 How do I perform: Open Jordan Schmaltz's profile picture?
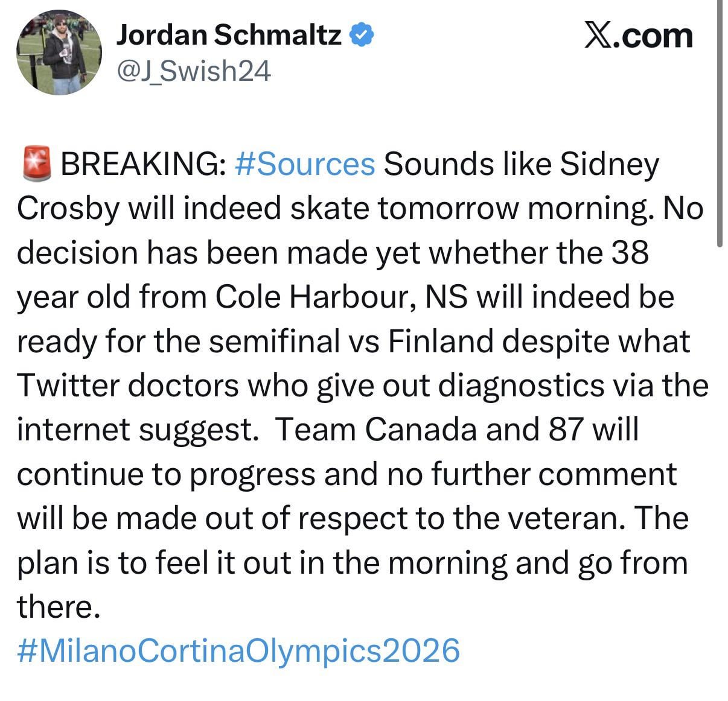[59, 52]
